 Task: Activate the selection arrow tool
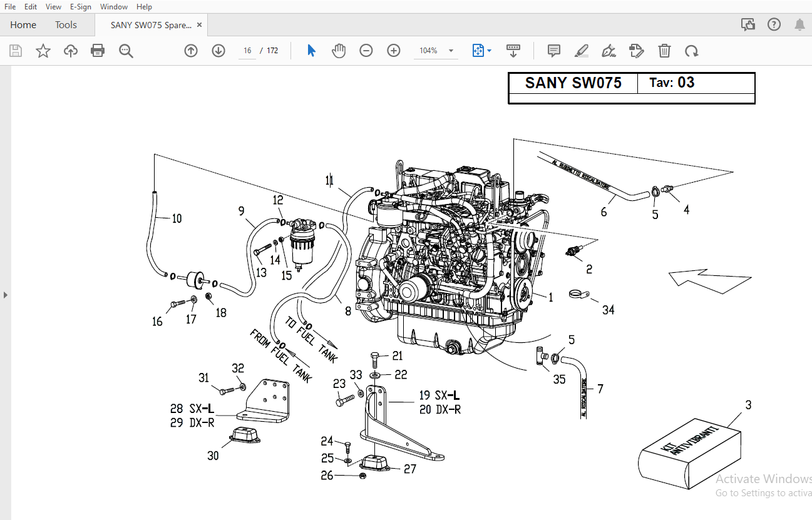pyautogui.click(x=311, y=51)
